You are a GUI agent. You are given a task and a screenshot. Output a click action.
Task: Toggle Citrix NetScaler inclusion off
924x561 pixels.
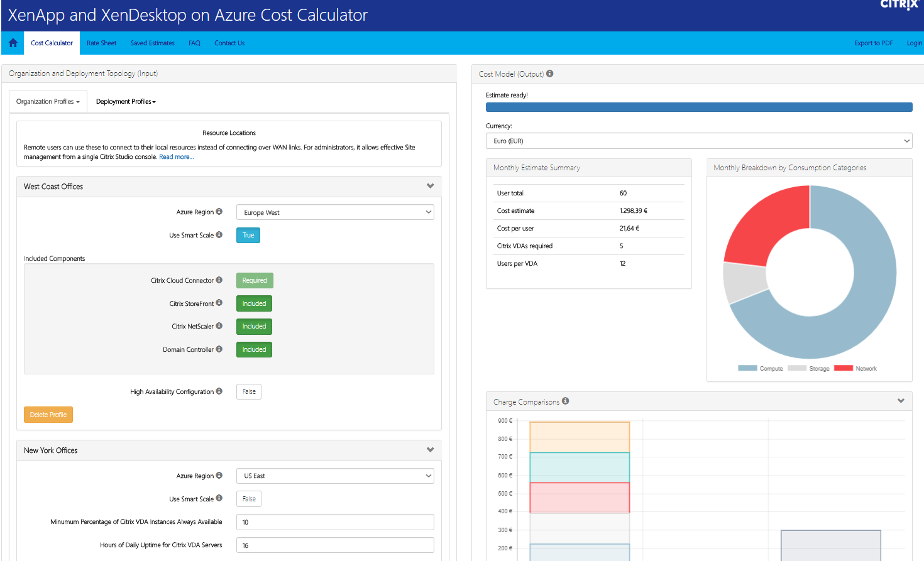tap(254, 326)
